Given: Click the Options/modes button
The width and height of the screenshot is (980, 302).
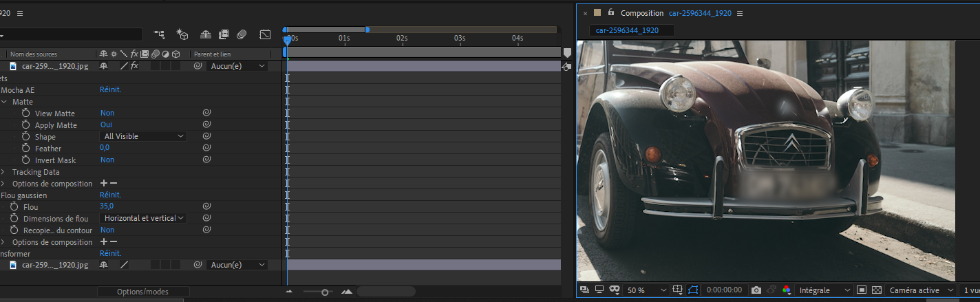Looking at the screenshot, I should tap(142, 292).
